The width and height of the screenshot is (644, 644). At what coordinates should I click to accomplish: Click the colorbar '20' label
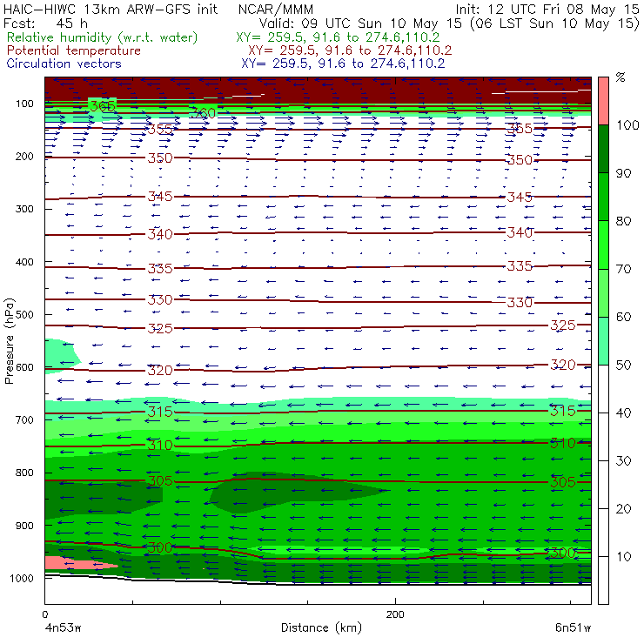(623, 509)
